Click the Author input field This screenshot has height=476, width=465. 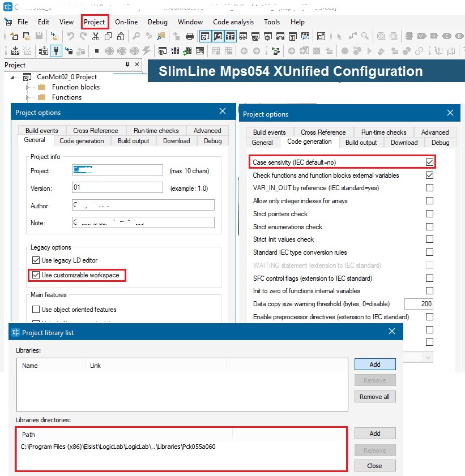143,205
